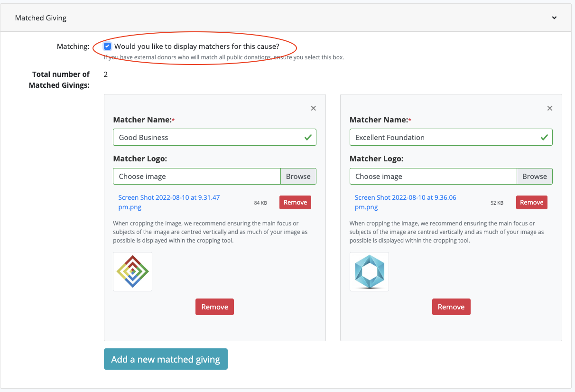Remove the Screen Shot 2022-08-10 at 9.31.47 file
Viewport: 575px width, 392px height.
295,202
